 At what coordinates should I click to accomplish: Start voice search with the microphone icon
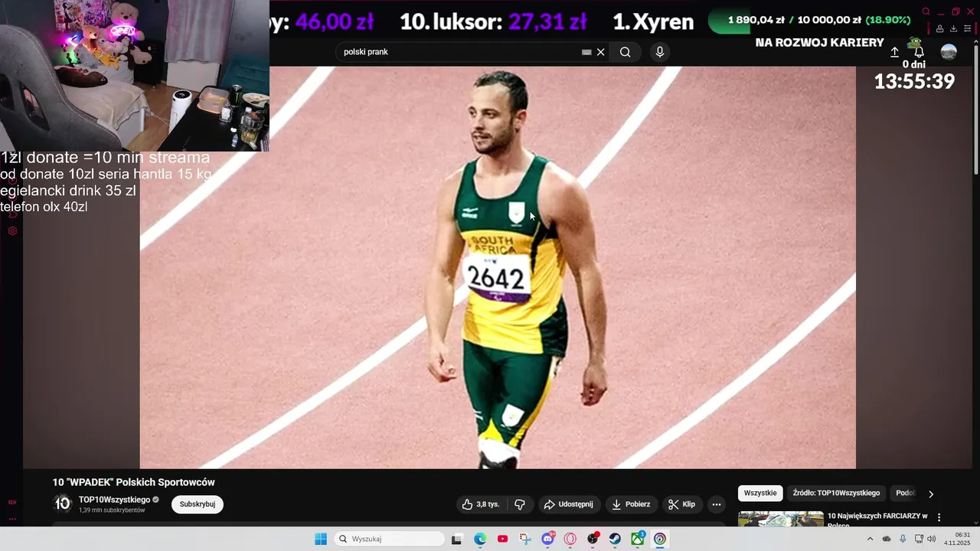click(x=660, y=52)
